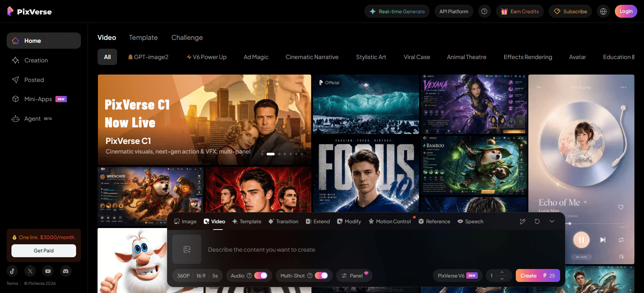This screenshot has width=644, height=293.
Task: Click the Earn Credits button
Action: click(x=520, y=11)
